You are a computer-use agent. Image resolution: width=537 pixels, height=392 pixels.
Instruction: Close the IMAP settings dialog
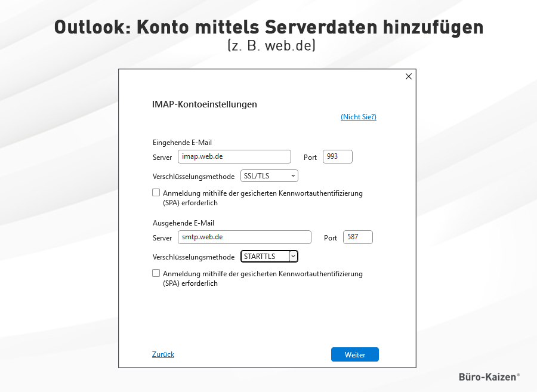pyautogui.click(x=409, y=76)
